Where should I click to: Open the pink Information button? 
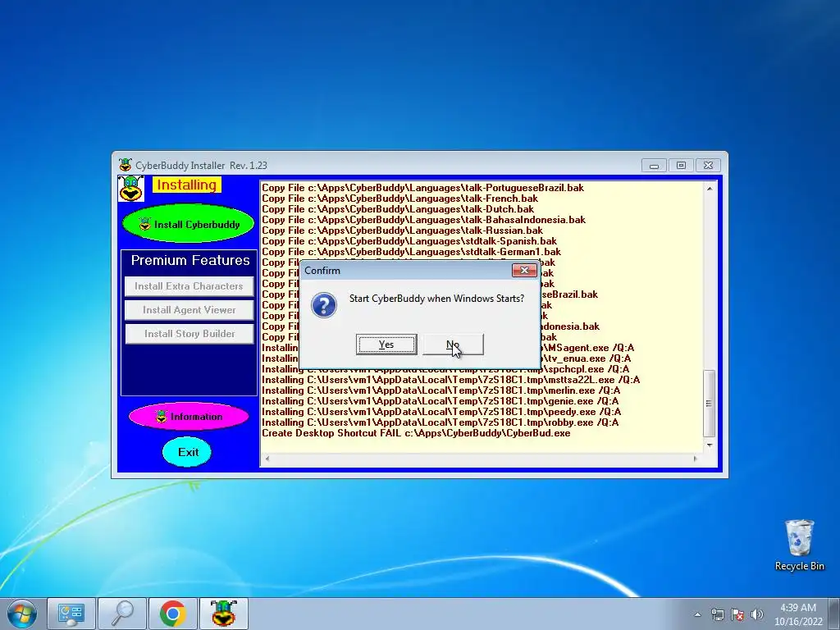189,416
